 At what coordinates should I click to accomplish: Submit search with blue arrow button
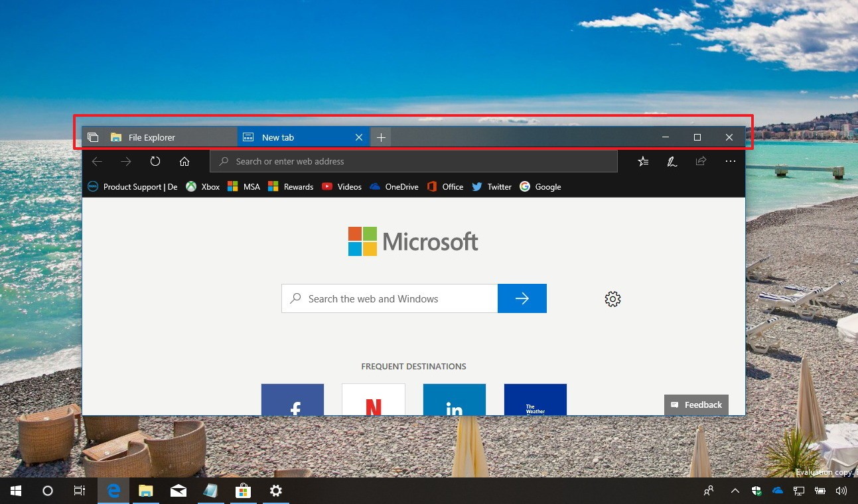coord(522,298)
